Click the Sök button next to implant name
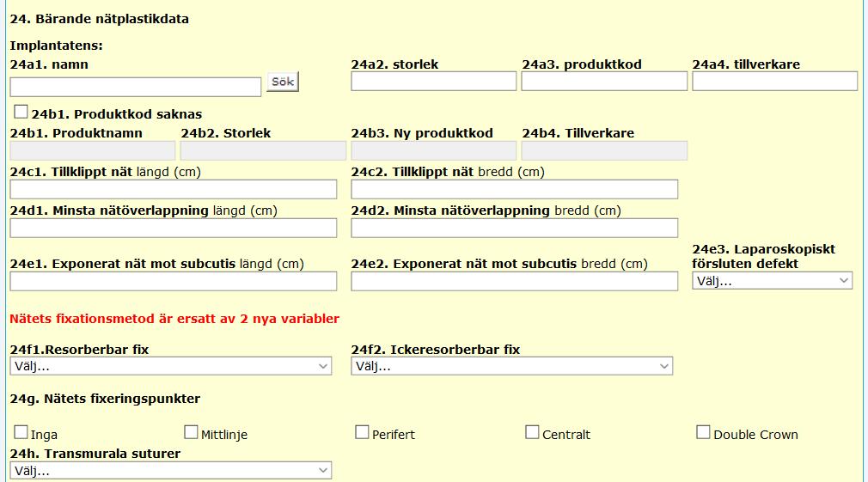 click(283, 82)
